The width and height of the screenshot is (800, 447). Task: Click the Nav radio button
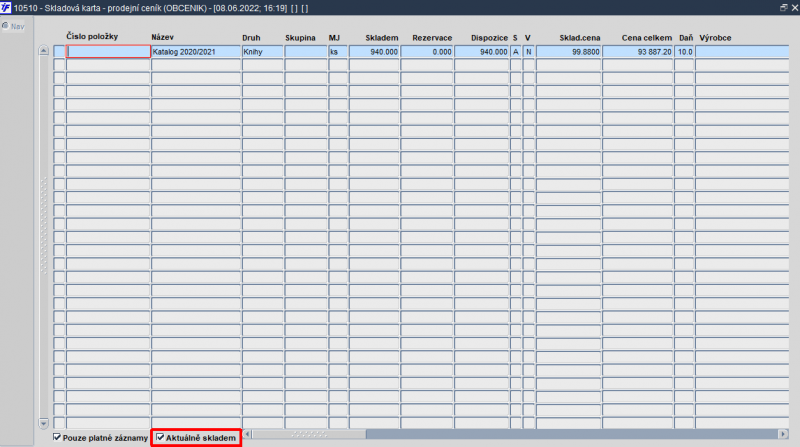click(5, 26)
